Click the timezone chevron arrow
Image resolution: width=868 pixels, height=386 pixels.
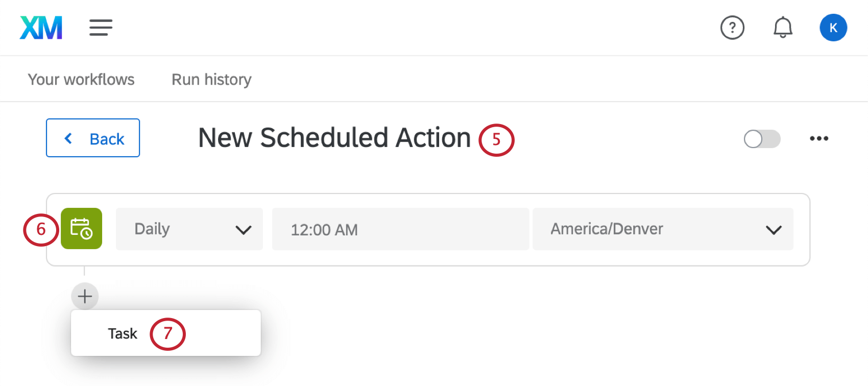[774, 230]
